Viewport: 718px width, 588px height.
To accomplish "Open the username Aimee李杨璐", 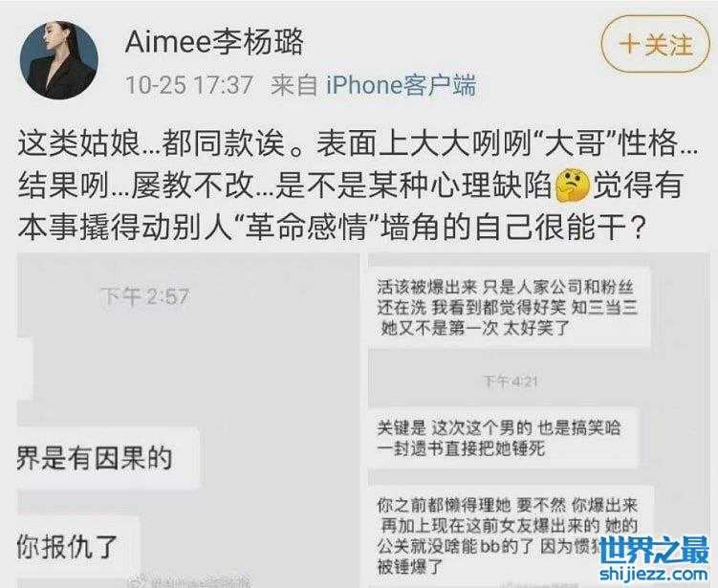I will tap(214, 41).
